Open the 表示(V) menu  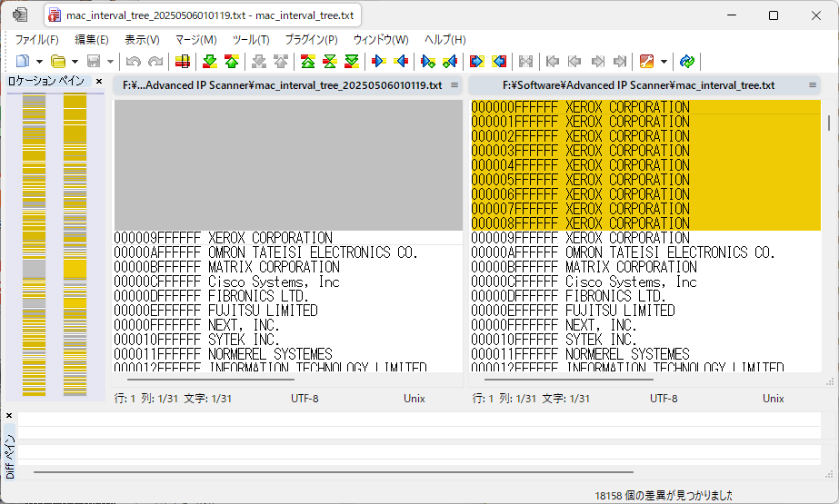[142, 40]
